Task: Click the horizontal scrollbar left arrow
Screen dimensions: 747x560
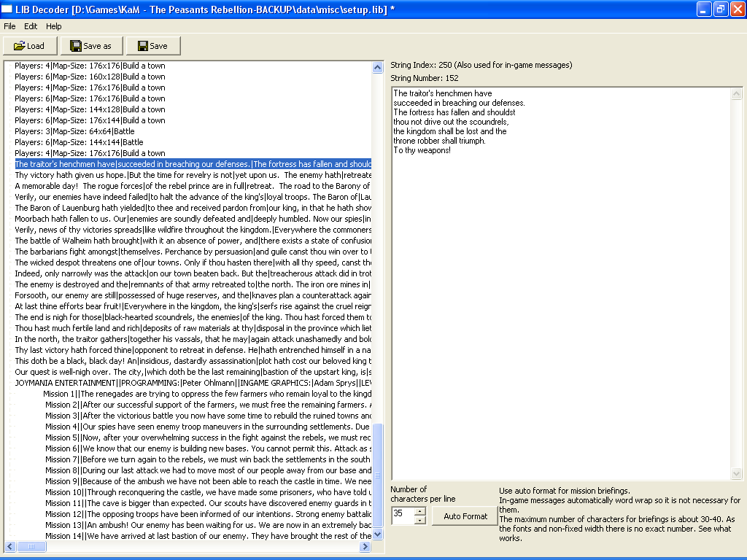Action: coord(9,546)
